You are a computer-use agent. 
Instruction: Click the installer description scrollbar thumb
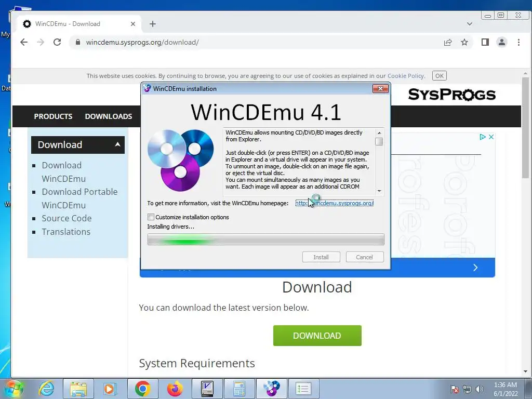tap(379, 141)
